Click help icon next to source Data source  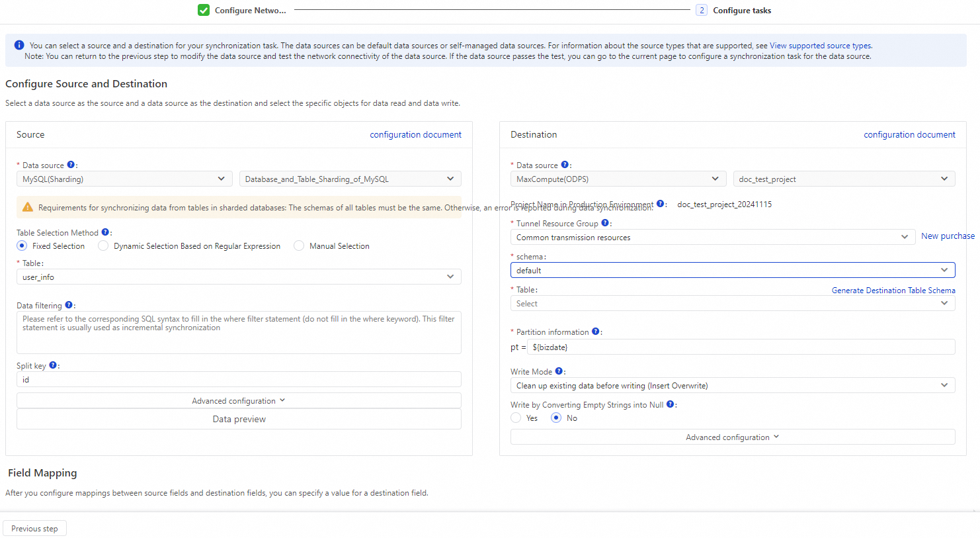71,165
